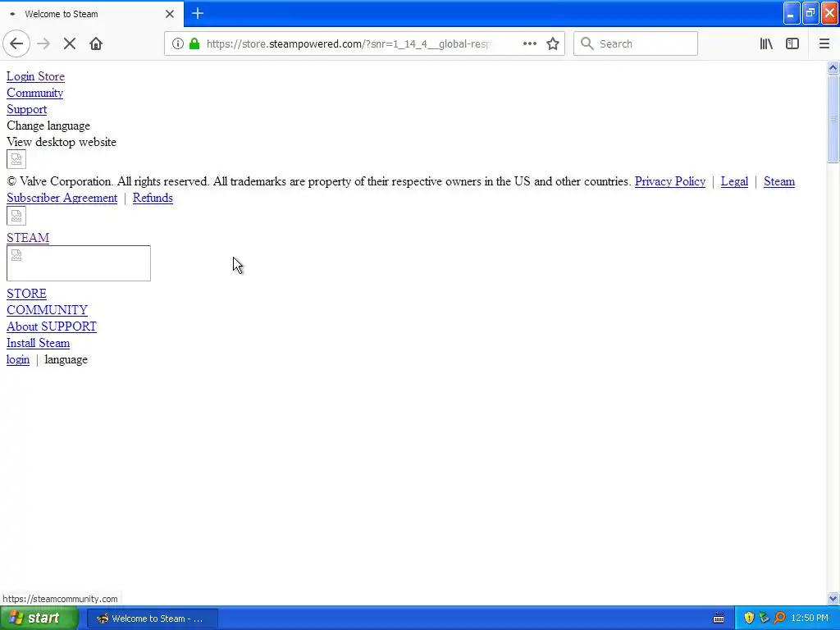Click the vertical scrollbar thumb

pyautogui.click(x=833, y=119)
